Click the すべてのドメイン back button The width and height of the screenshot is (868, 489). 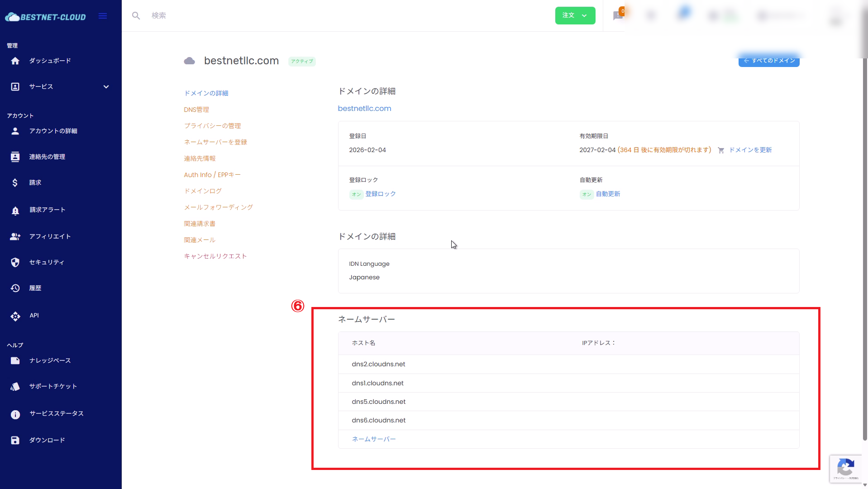tap(768, 61)
